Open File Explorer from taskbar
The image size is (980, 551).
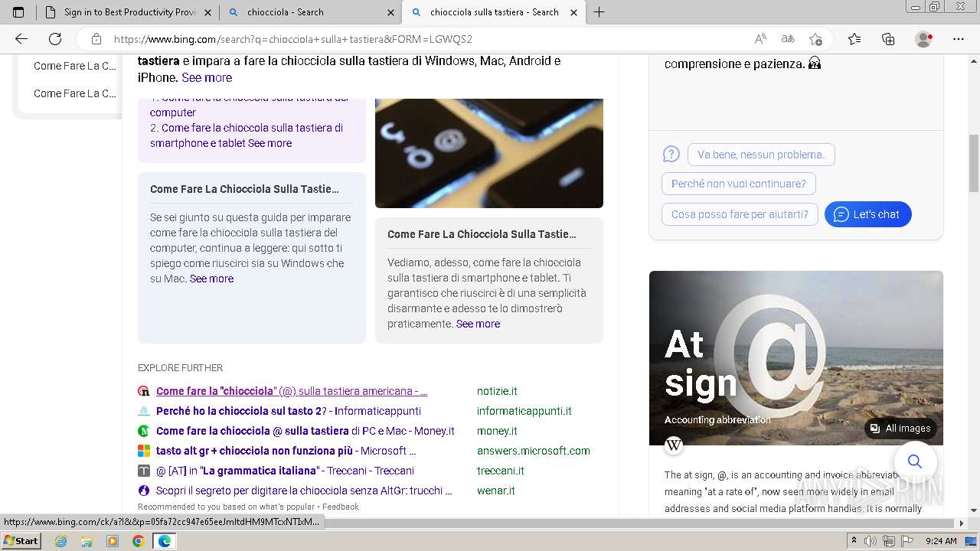[x=87, y=541]
